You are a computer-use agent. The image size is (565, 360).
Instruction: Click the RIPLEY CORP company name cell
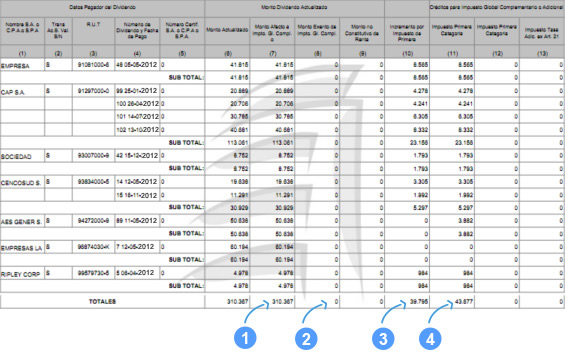(x=22, y=274)
